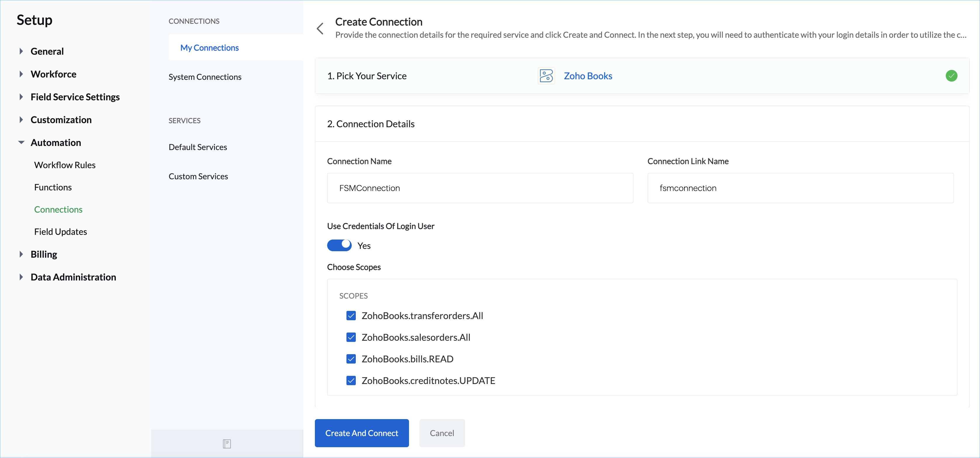The height and width of the screenshot is (458, 980).
Task: Uncheck ZohoBooks.salesorders.All scope
Action: 351,337
